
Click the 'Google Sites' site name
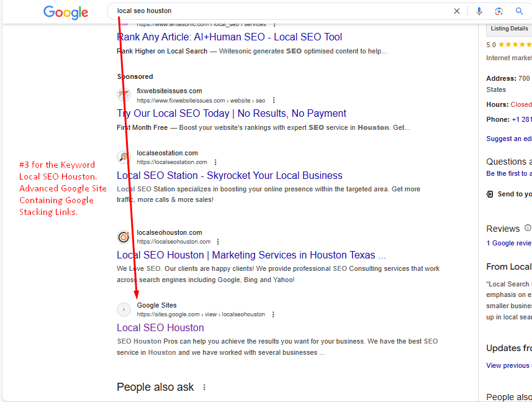point(157,305)
